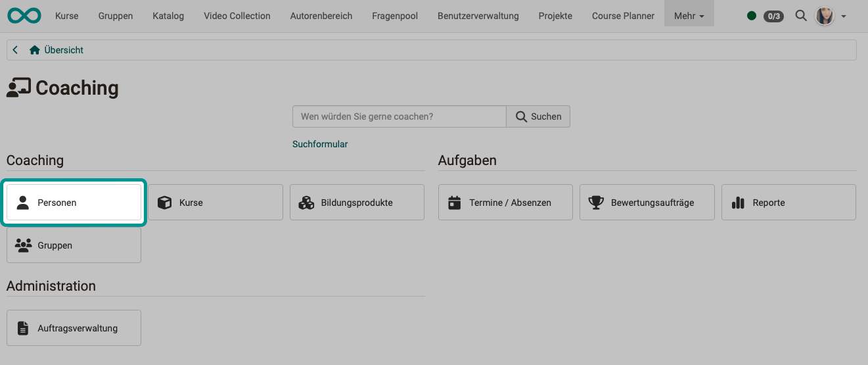Click the 0/3 notification badge
Image resolution: width=868 pixels, height=365 pixels.
pyautogui.click(x=773, y=16)
